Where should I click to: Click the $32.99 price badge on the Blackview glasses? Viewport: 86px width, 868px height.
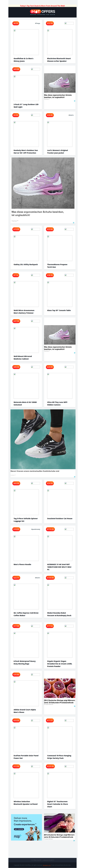click(50, 24)
